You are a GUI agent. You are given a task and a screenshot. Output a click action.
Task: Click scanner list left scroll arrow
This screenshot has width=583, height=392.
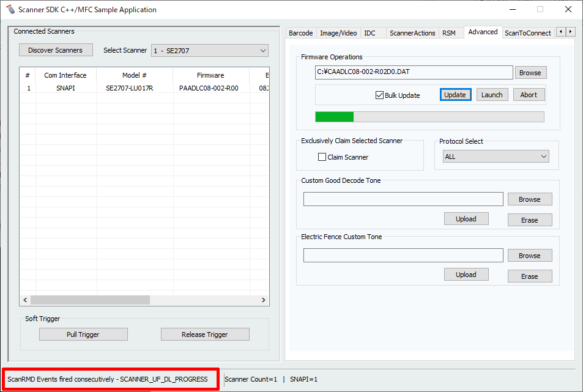(25, 300)
